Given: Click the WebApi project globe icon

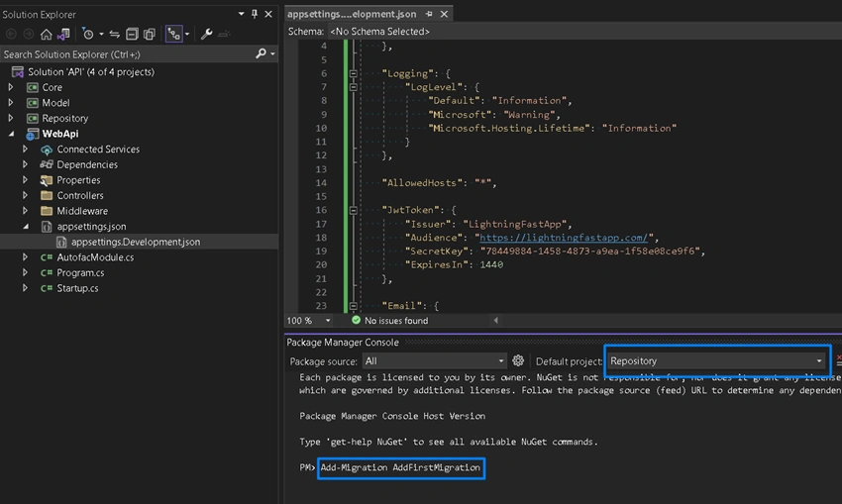Looking at the screenshot, I should coord(33,135).
